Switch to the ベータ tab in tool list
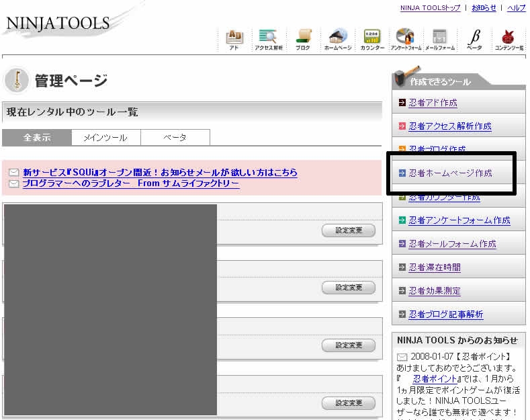 (x=175, y=137)
